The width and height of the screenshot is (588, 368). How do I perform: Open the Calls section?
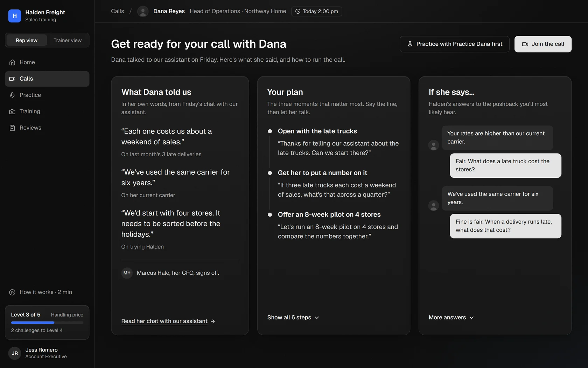(47, 79)
